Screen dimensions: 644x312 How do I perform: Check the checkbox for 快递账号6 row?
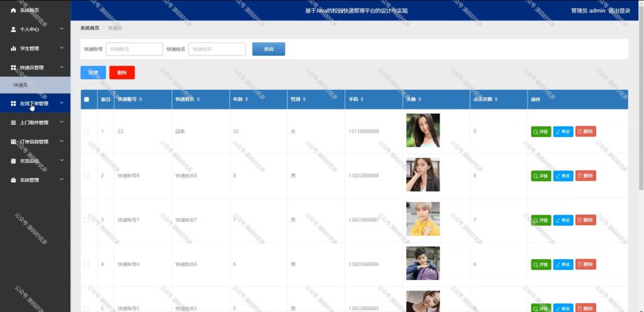[86, 264]
